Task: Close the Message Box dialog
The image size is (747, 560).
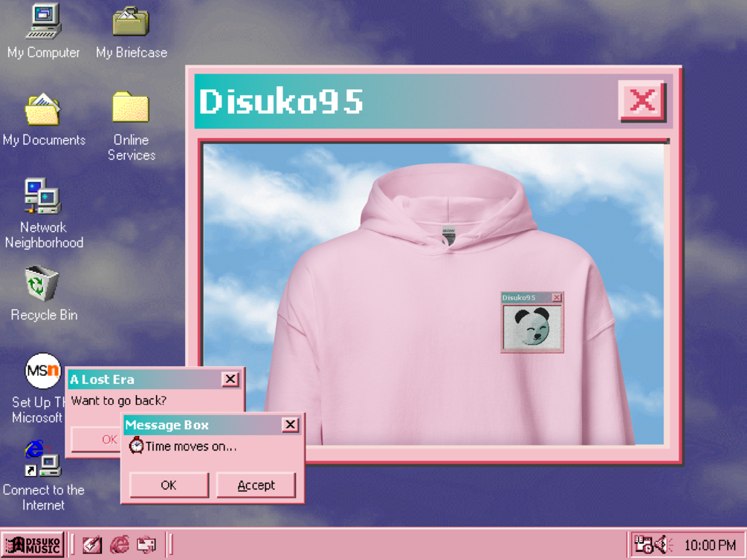Action: (290, 424)
